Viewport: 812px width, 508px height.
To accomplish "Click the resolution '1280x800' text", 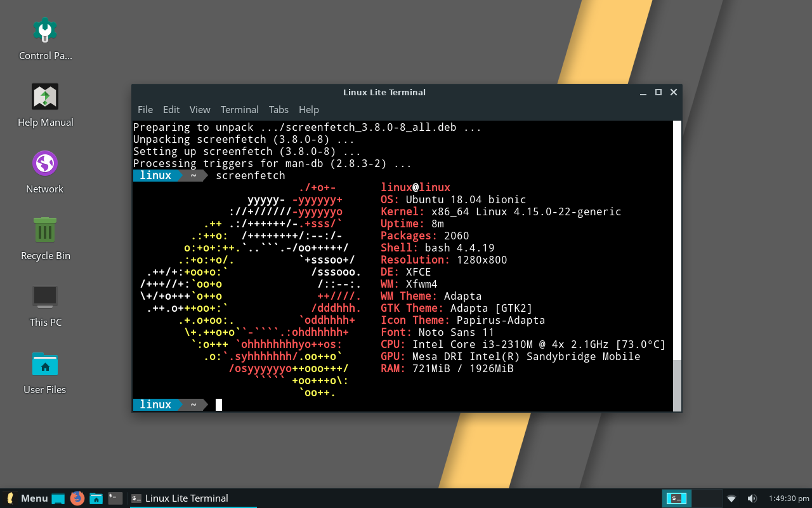I will tap(482, 260).
